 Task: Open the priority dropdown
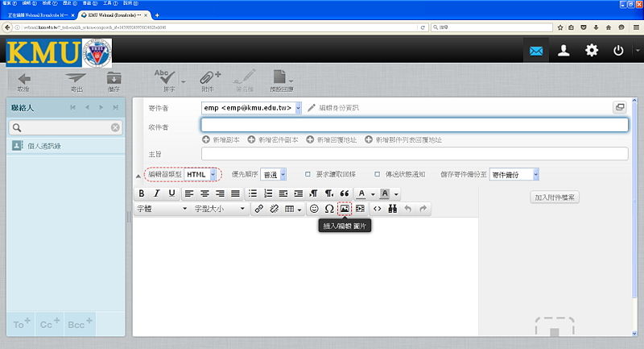[x=274, y=175]
